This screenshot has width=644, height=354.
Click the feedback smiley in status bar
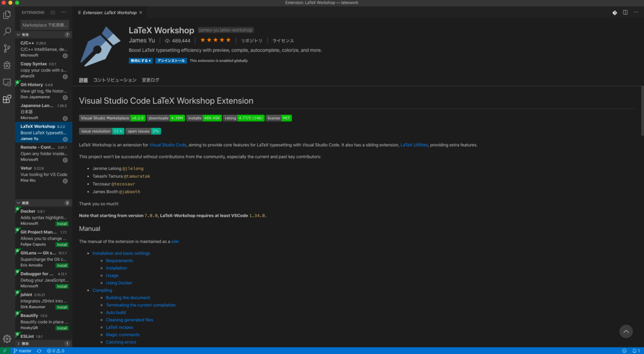pyautogui.click(x=624, y=351)
